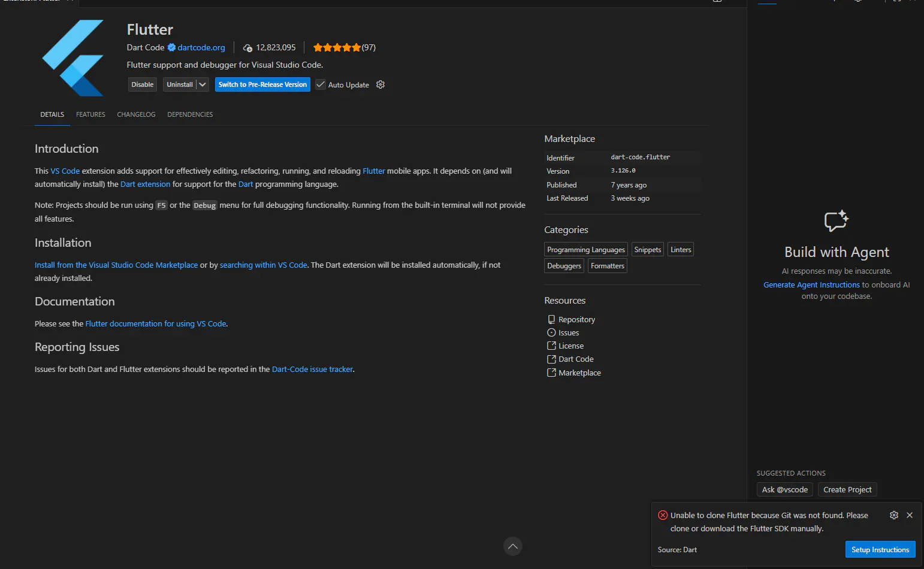
Task: Click the Flutter extension logo
Action: (x=73, y=58)
